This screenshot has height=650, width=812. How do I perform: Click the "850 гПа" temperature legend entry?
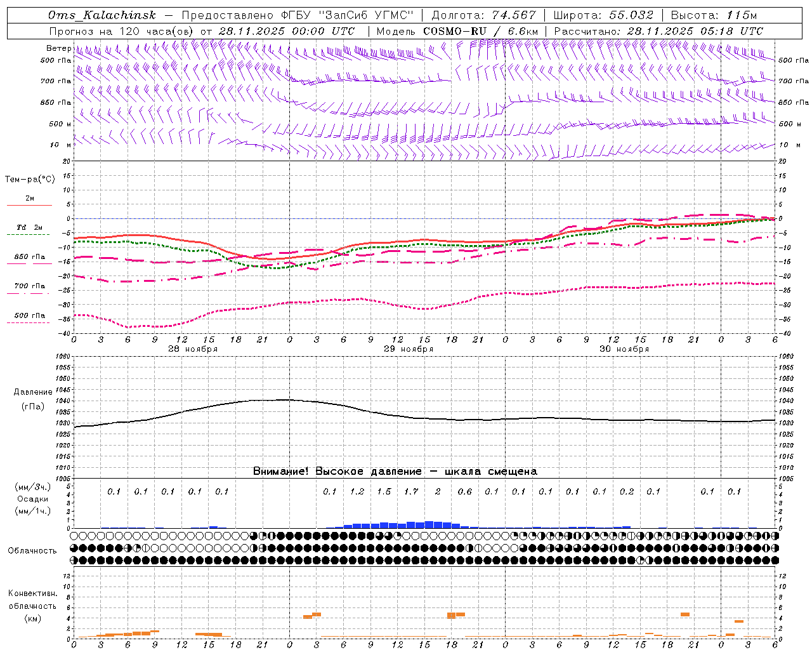point(29,257)
